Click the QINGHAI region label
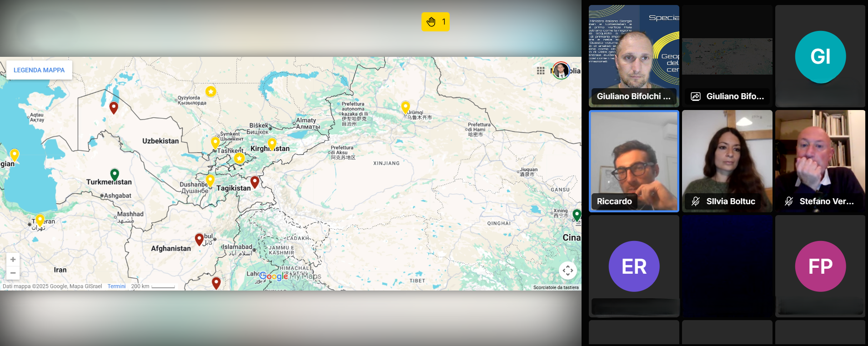 (499, 223)
